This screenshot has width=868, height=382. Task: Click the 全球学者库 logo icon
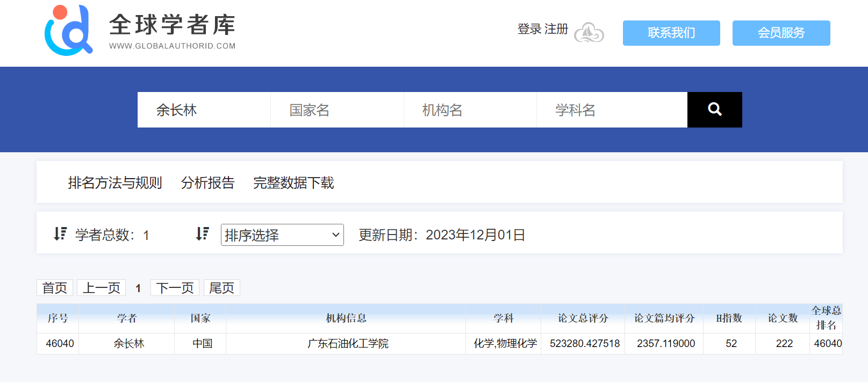pyautogui.click(x=68, y=31)
